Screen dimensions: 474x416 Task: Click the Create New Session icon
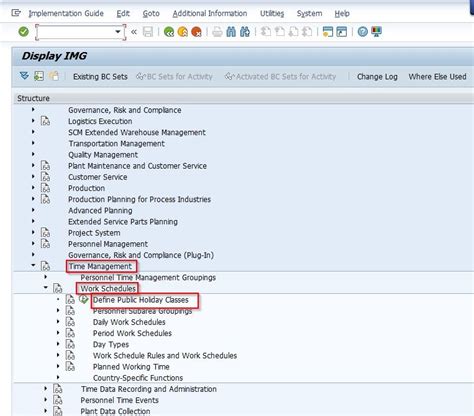tap(328, 32)
